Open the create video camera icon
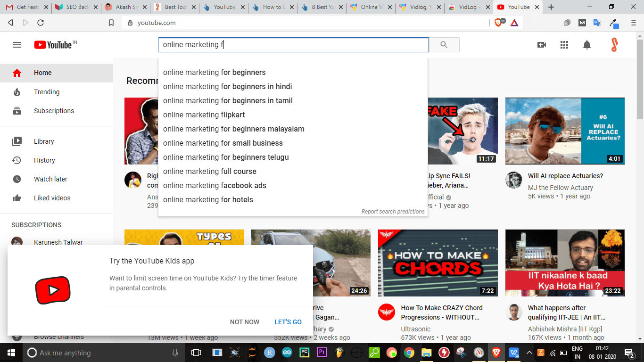 [x=542, y=45]
